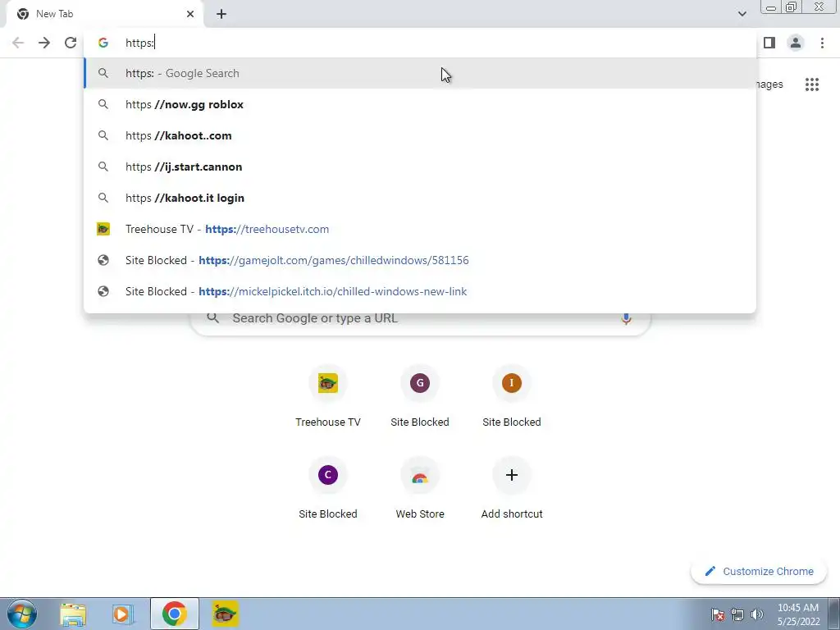Click the Add shortcut button

[x=512, y=489]
